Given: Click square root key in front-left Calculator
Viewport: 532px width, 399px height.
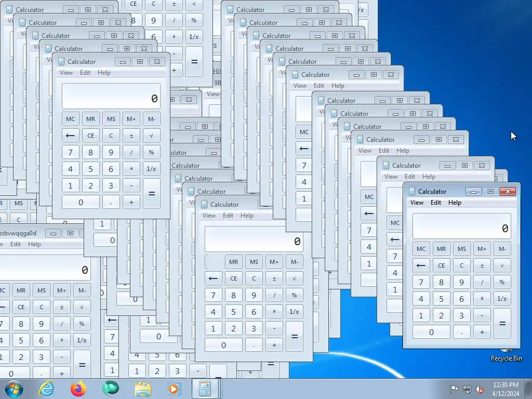Looking at the screenshot, I should [151, 136].
